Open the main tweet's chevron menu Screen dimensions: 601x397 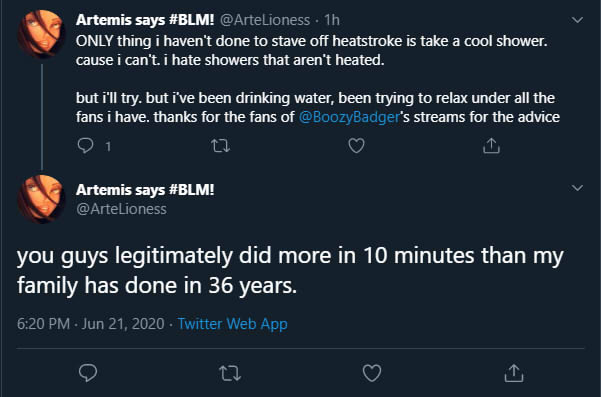coord(577,188)
